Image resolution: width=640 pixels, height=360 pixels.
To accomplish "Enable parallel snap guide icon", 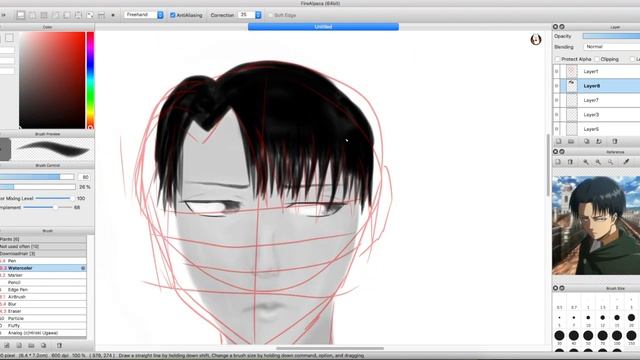I will tap(32, 15).
